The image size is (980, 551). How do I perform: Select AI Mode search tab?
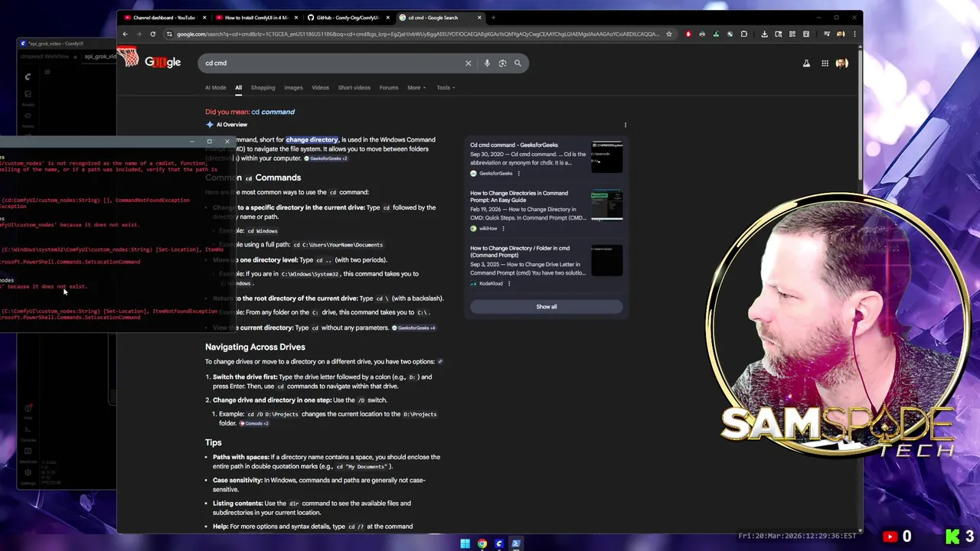pos(215,87)
